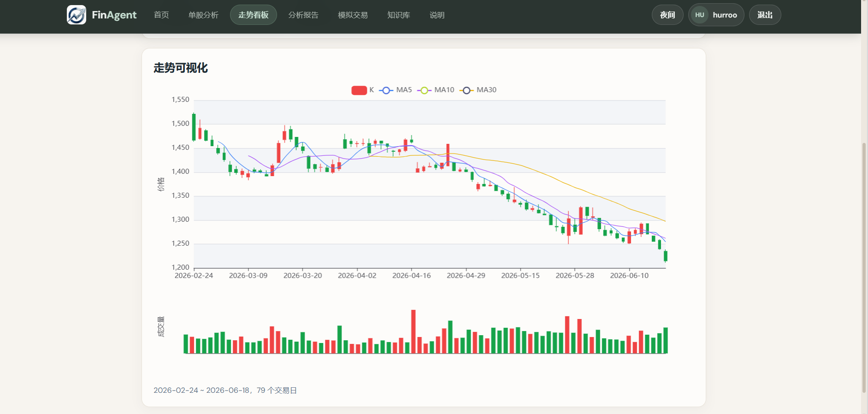868x414 pixels.
Task: Click the 2026-04-02 x-axis date label
Action: pos(357,276)
